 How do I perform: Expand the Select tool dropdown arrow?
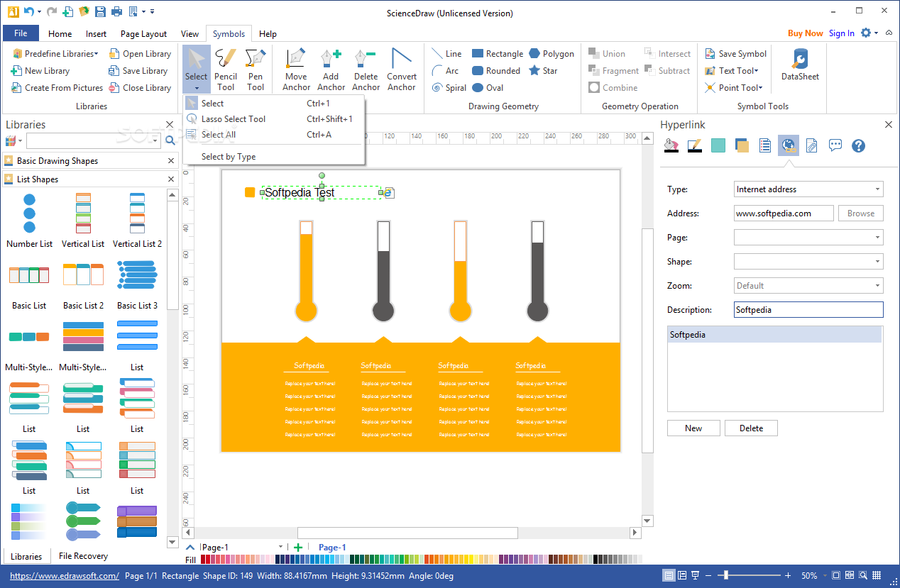[x=197, y=89]
